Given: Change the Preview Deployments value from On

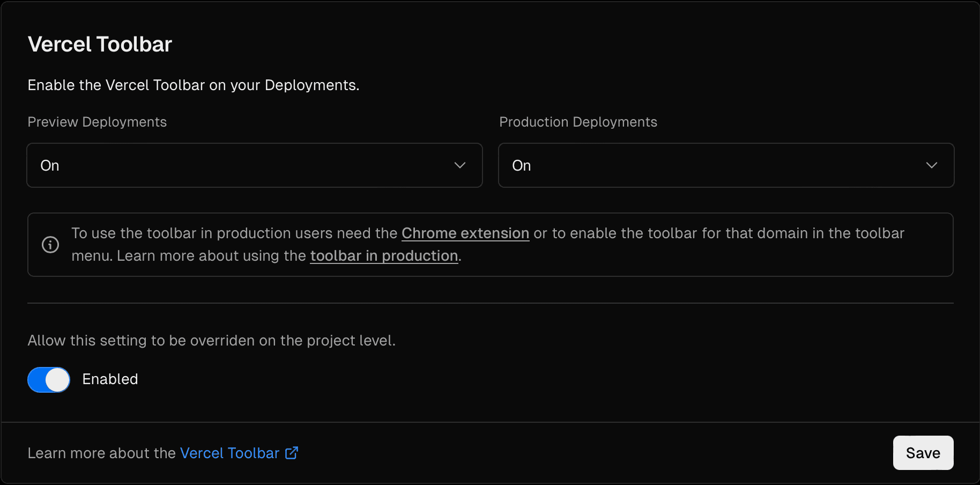Looking at the screenshot, I should click(254, 165).
